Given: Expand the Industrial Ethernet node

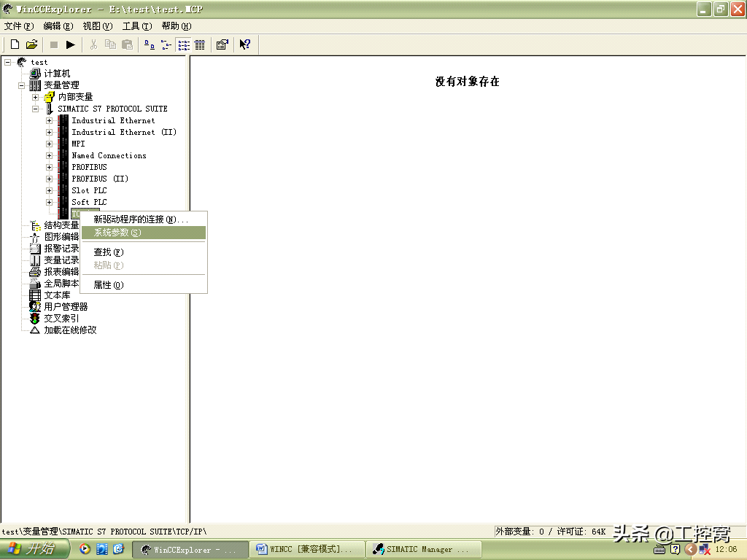Looking at the screenshot, I should [49, 120].
